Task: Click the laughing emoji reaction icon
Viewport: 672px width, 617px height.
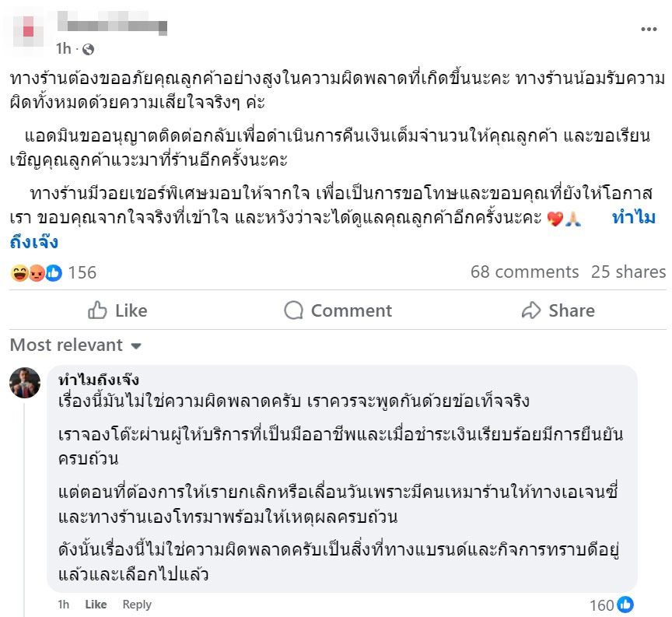Action: tap(21, 273)
